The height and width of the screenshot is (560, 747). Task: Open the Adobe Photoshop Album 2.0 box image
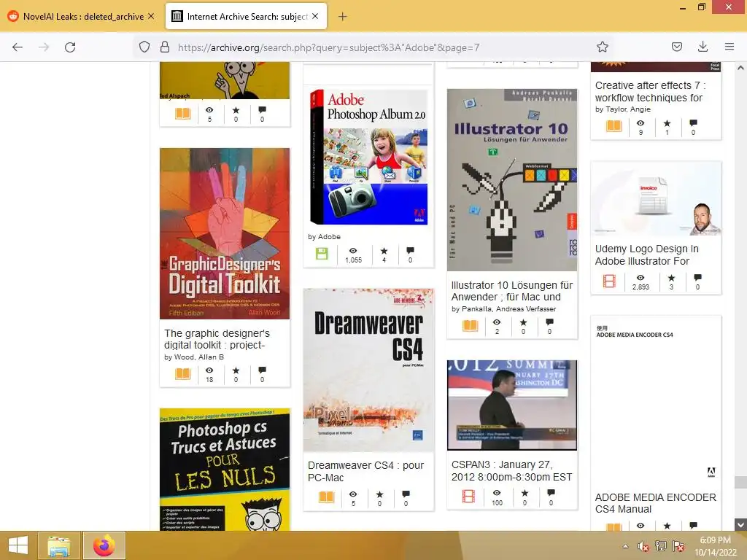pyautogui.click(x=368, y=157)
